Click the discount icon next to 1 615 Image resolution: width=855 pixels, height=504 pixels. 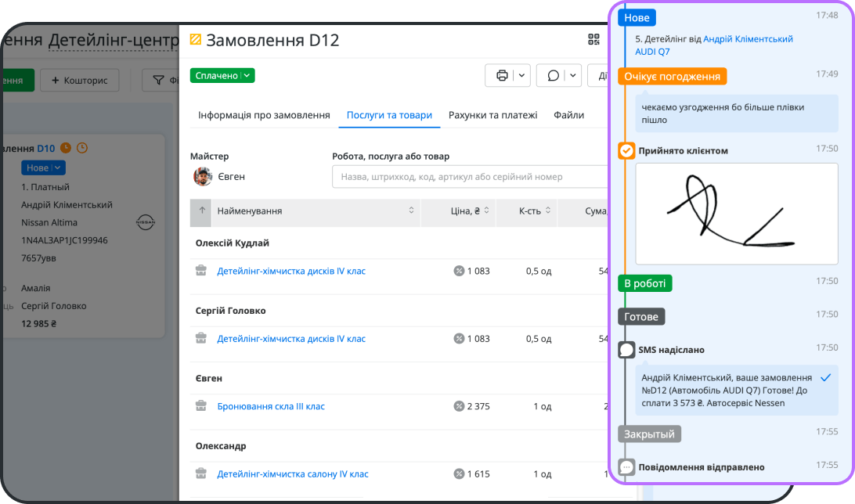459,474
